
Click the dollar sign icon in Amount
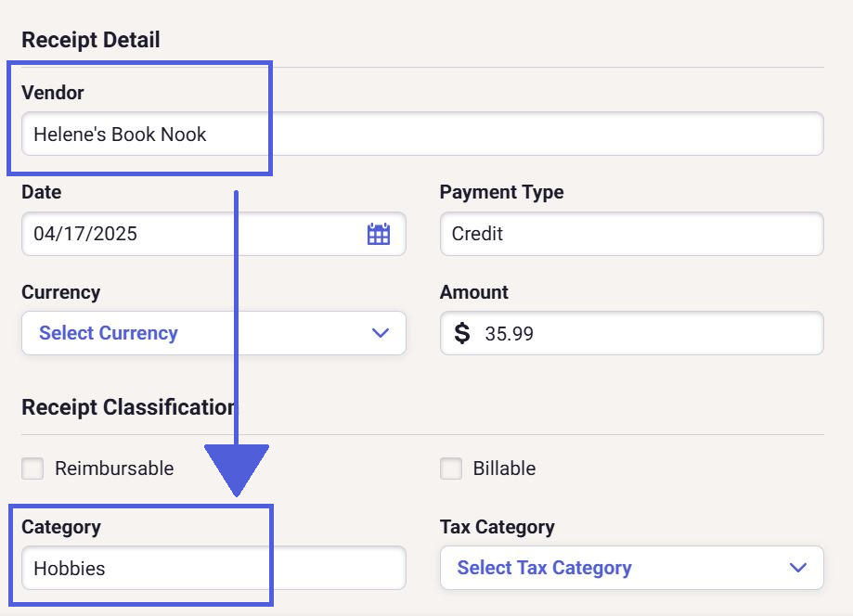(462, 333)
